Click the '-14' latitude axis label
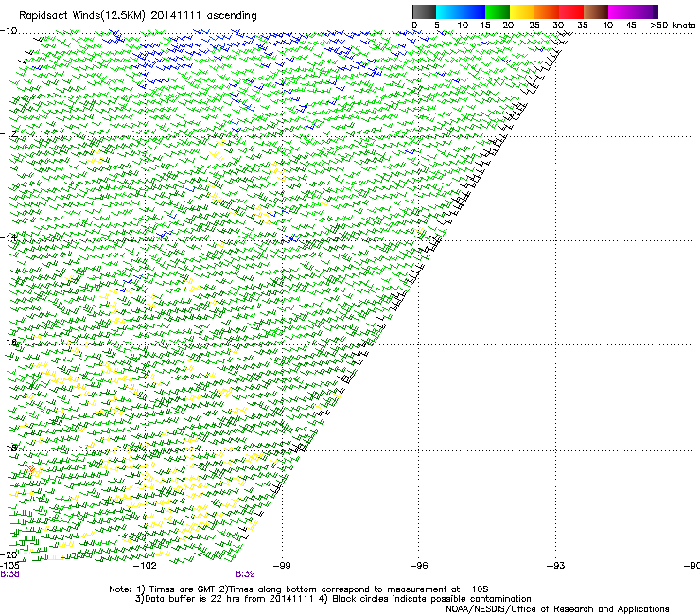 coord(9,237)
